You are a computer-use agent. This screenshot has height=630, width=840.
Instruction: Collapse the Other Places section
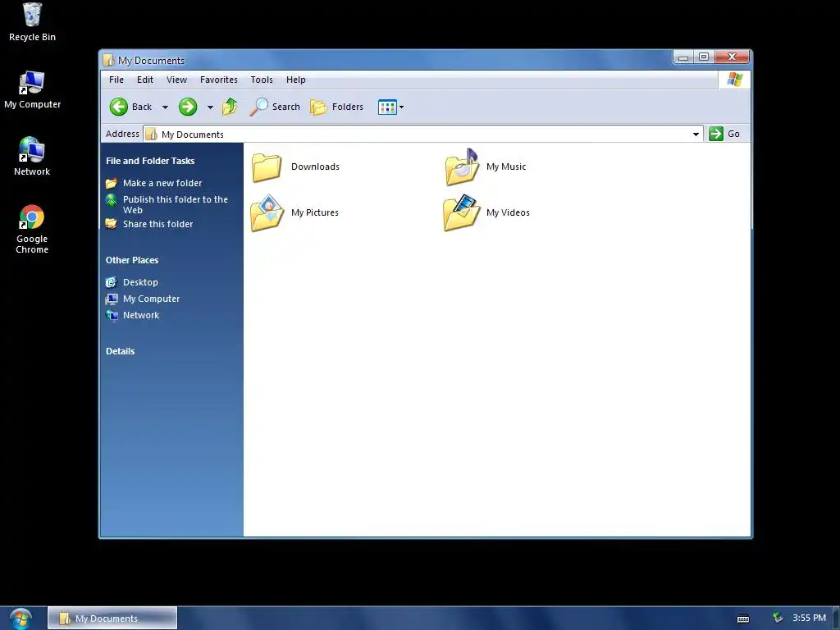coord(132,260)
